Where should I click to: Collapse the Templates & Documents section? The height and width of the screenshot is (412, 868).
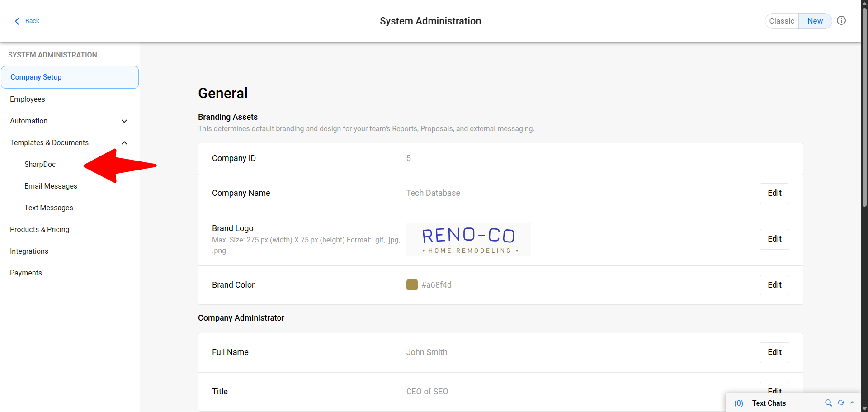tap(124, 143)
